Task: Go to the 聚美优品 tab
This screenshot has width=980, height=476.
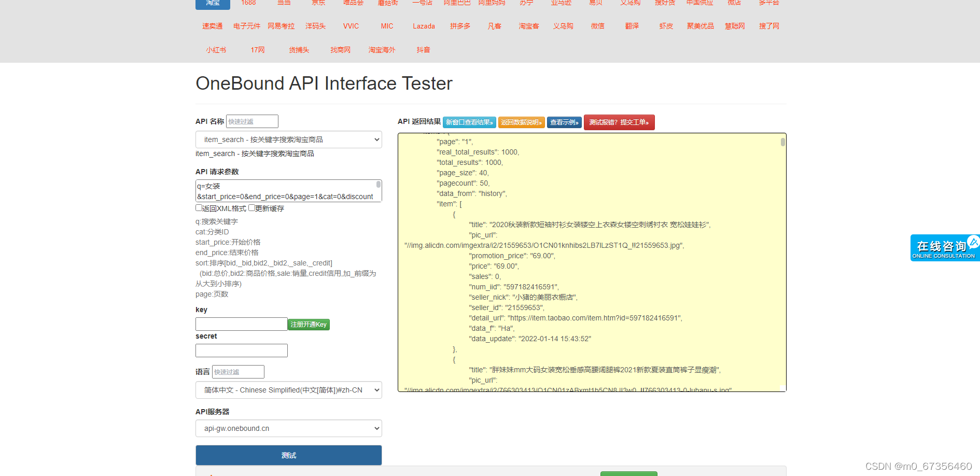Action: (x=701, y=26)
